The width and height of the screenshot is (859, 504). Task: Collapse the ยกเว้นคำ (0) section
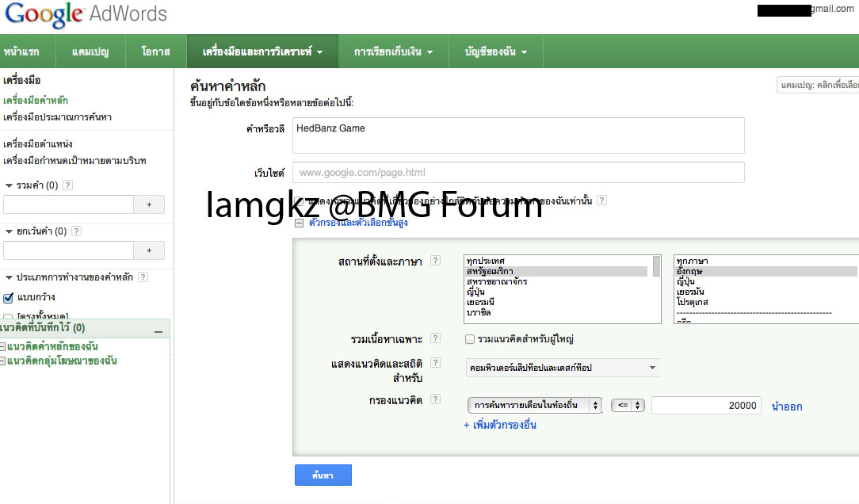click(x=9, y=231)
